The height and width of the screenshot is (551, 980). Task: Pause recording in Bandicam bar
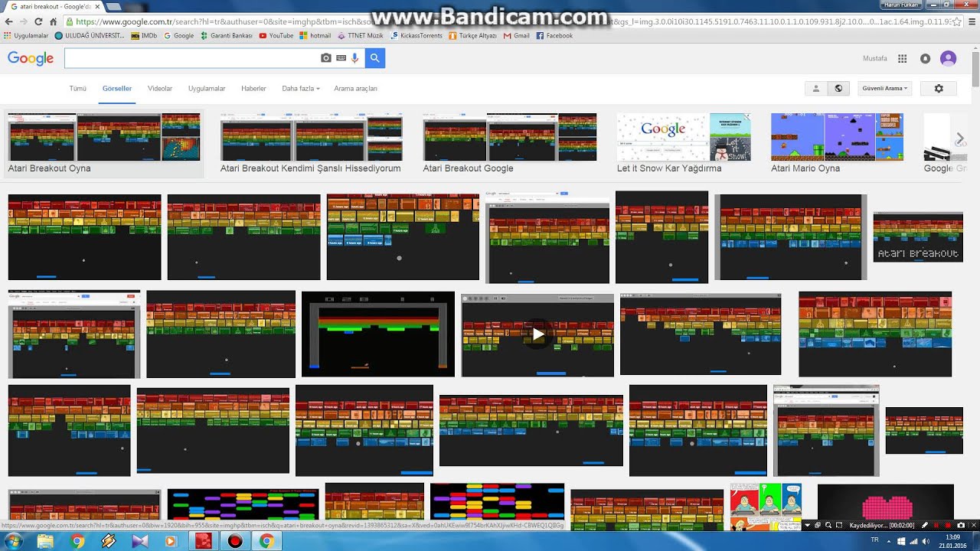pyautogui.click(x=936, y=525)
